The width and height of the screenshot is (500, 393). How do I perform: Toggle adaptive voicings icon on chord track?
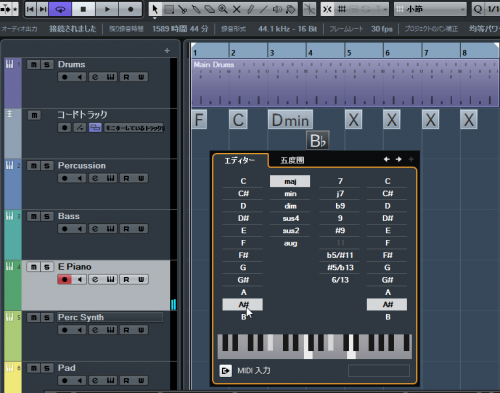tap(95, 128)
